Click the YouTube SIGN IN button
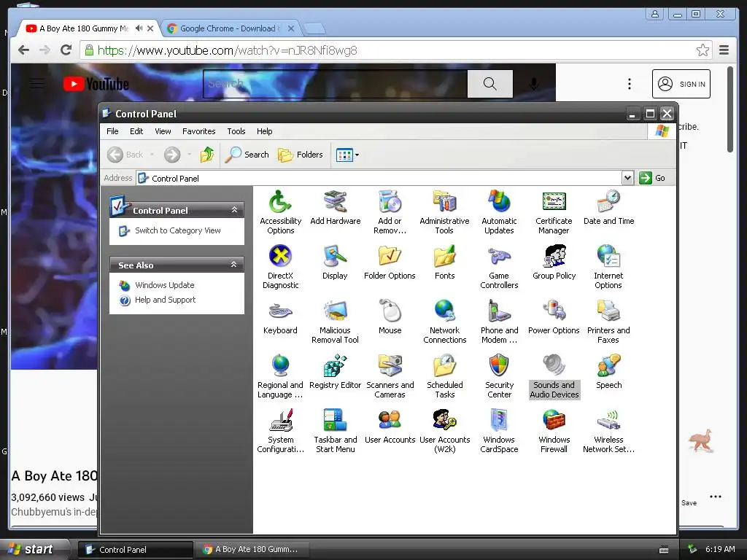The height and width of the screenshot is (560, 747). [681, 84]
